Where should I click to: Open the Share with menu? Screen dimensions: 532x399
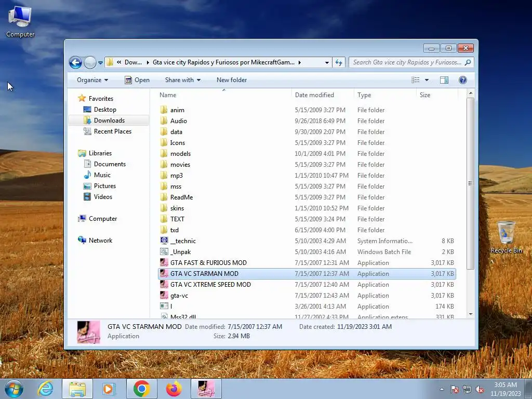pos(182,80)
